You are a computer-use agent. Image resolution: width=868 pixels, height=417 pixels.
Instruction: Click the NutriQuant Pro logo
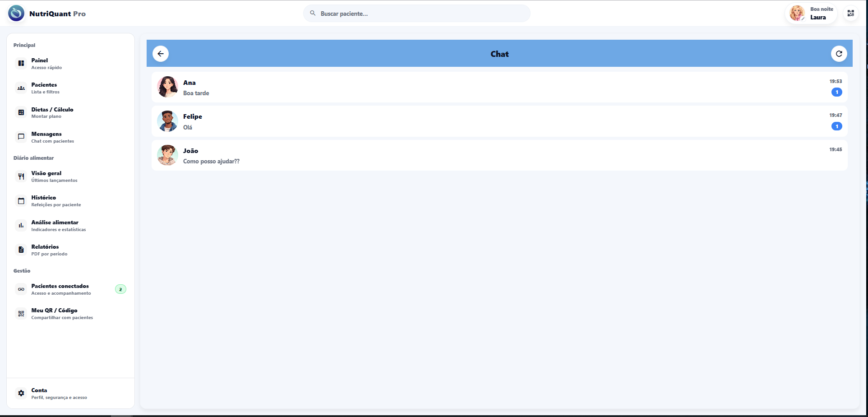17,14
